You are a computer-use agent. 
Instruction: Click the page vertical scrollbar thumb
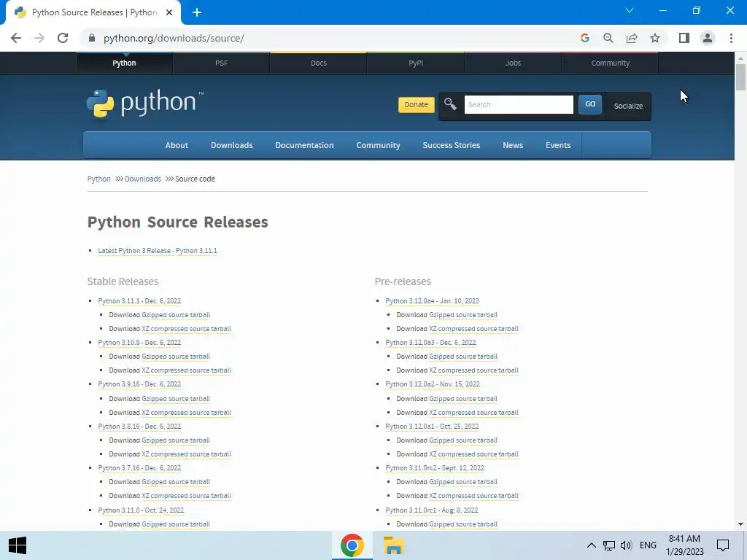[740, 77]
